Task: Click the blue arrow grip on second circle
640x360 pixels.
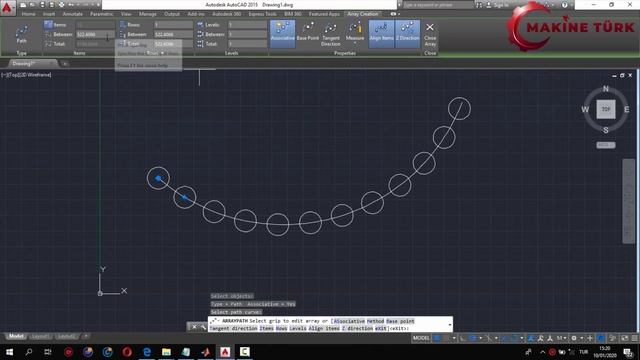Action: [x=184, y=198]
